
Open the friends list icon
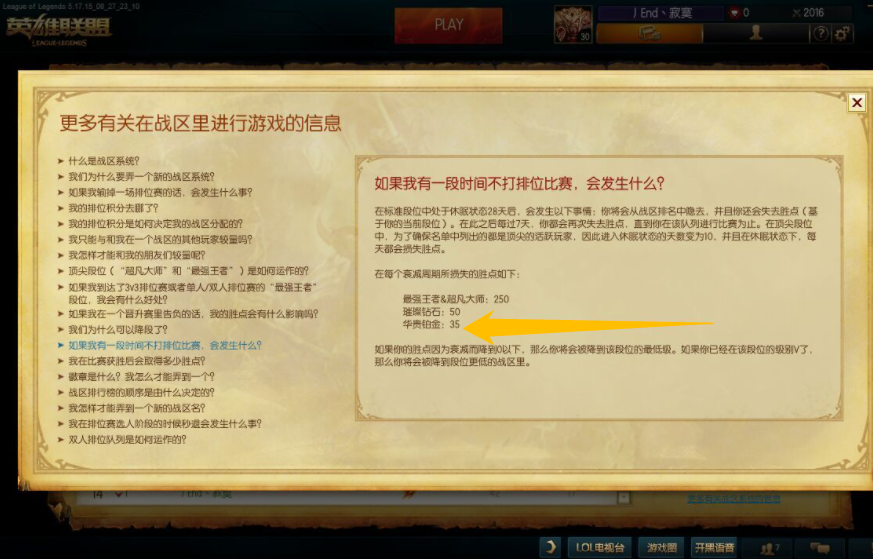click(770, 548)
